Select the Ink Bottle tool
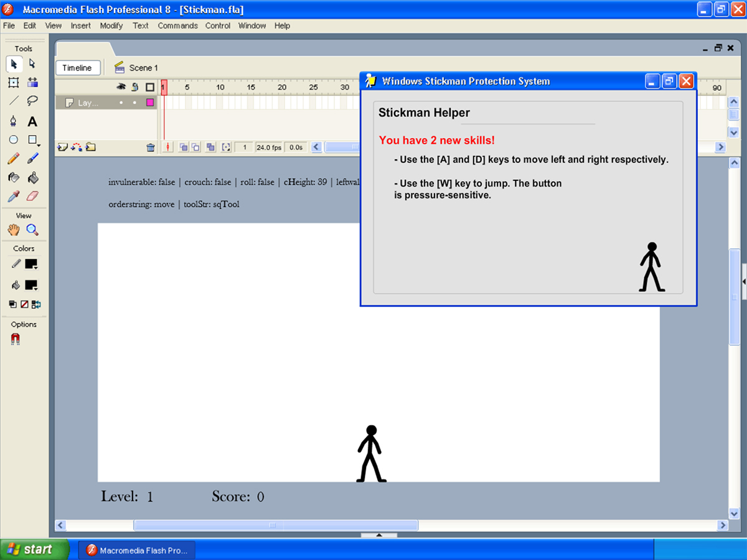This screenshot has width=747, height=560. pos(14,177)
